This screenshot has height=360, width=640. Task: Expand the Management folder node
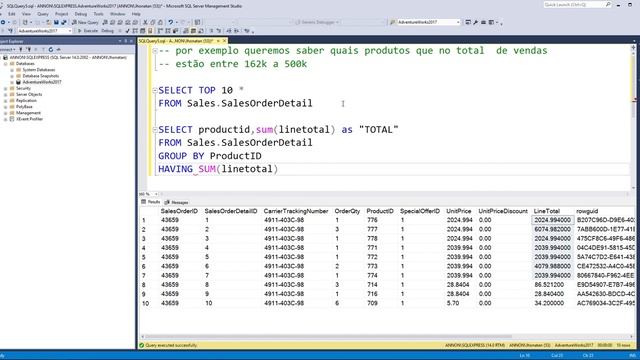click(6, 113)
